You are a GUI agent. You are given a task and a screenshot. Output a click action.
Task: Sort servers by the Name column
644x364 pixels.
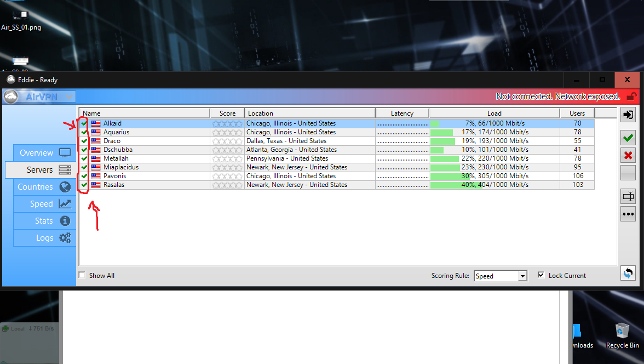(145, 113)
